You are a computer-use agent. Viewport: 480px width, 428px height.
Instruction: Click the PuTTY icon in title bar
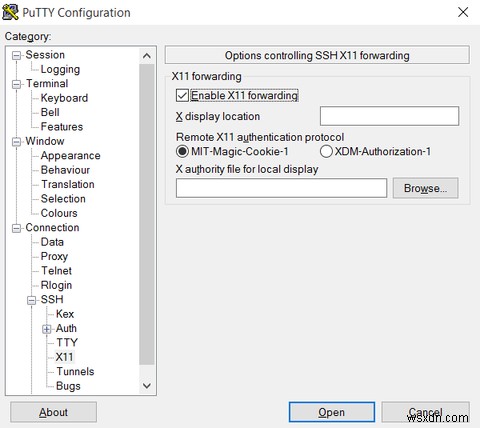coord(10,12)
